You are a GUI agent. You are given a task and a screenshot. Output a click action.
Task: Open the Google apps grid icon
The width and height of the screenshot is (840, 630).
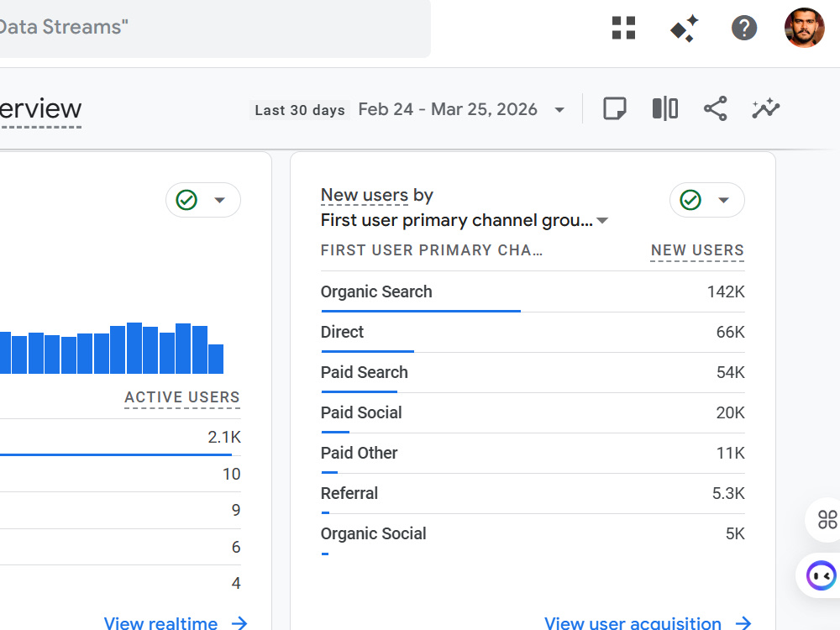pyautogui.click(x=623, y=28)
